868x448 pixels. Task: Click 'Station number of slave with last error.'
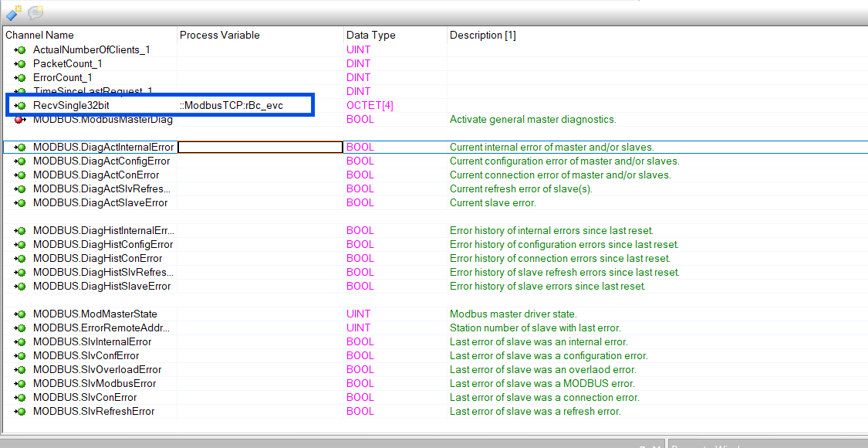[535, 328]
